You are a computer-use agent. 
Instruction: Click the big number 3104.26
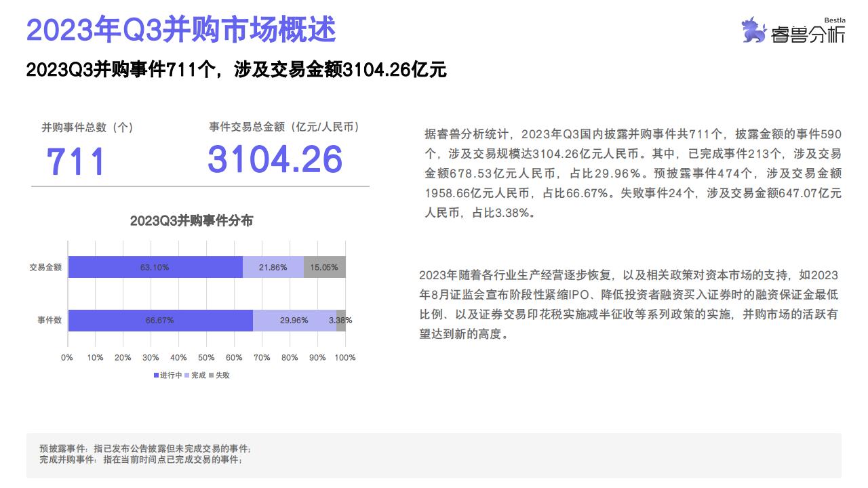(275, 159)
